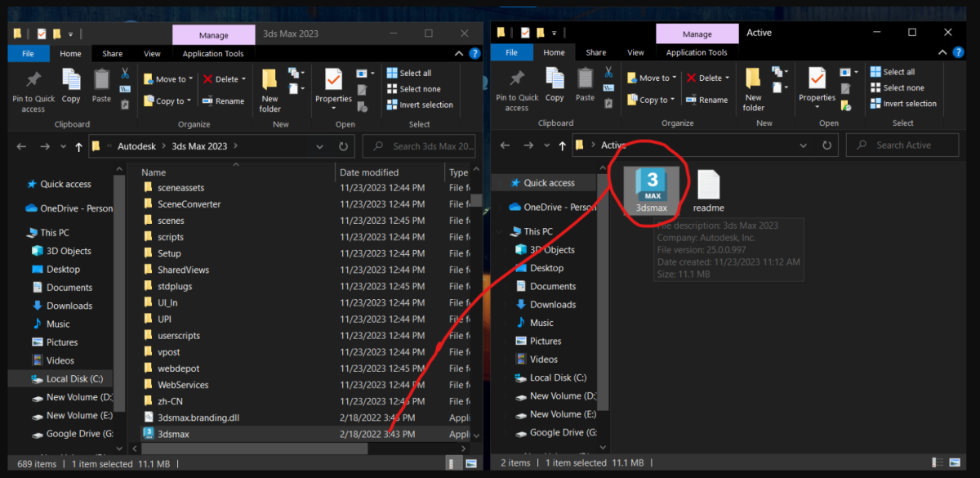980x478 pixels.
Task: Open Properties in the right window ribbon
Action: pyautogui.click(x=817, y=85)
